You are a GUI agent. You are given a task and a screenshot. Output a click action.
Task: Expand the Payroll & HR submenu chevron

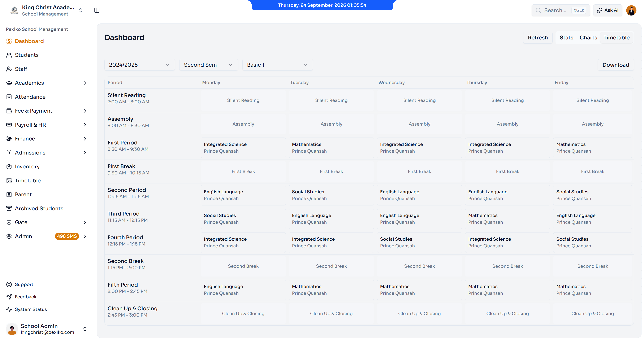(85, 125)
